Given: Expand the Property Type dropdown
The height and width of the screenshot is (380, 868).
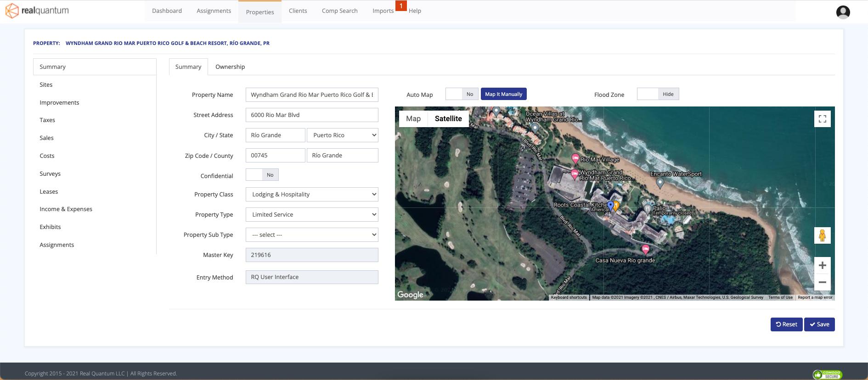Looking at the screenshot, I should (x=312, y=215).
